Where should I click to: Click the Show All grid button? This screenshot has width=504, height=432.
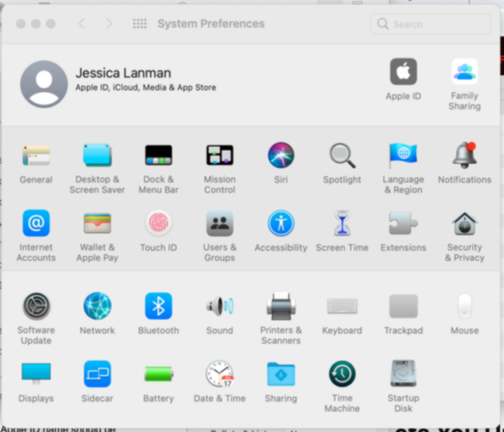tap(140, 23)
